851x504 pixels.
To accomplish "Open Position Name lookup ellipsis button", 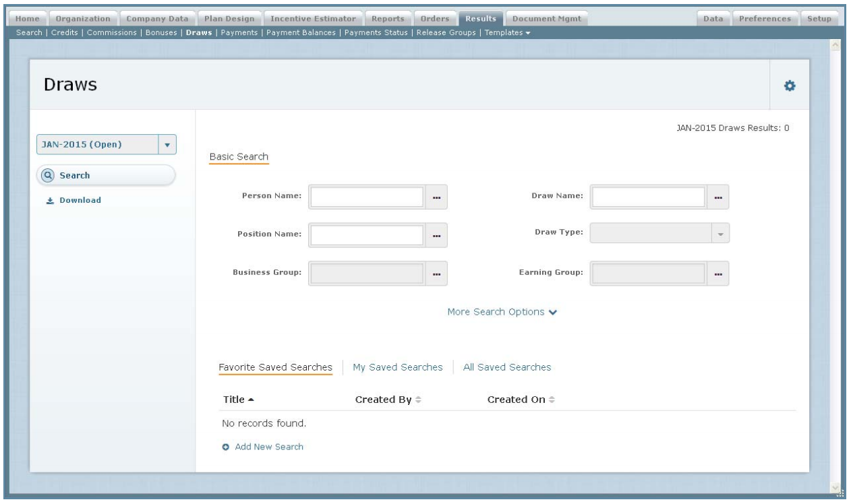I will tap(436, 235).
